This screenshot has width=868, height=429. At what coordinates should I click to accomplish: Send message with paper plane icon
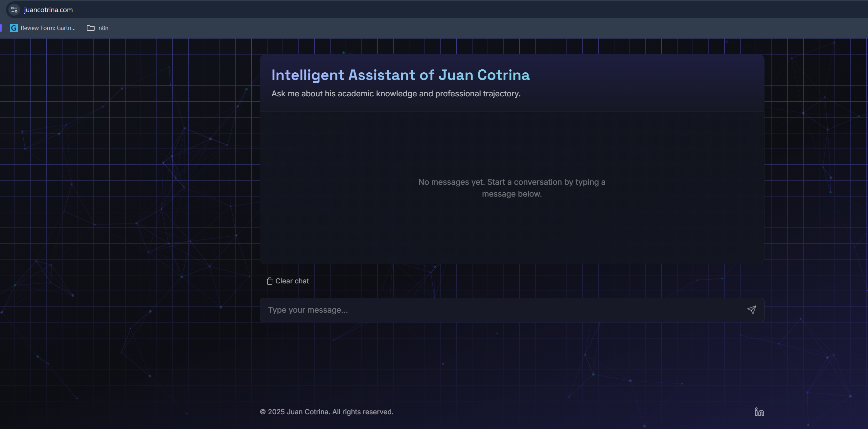coord(751,310)
